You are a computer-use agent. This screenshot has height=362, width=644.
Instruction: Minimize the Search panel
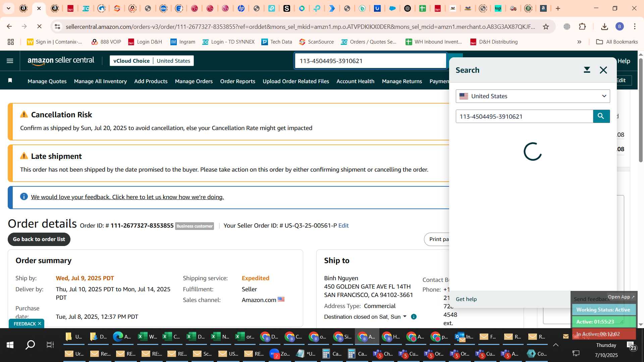[x=587, y=70]
